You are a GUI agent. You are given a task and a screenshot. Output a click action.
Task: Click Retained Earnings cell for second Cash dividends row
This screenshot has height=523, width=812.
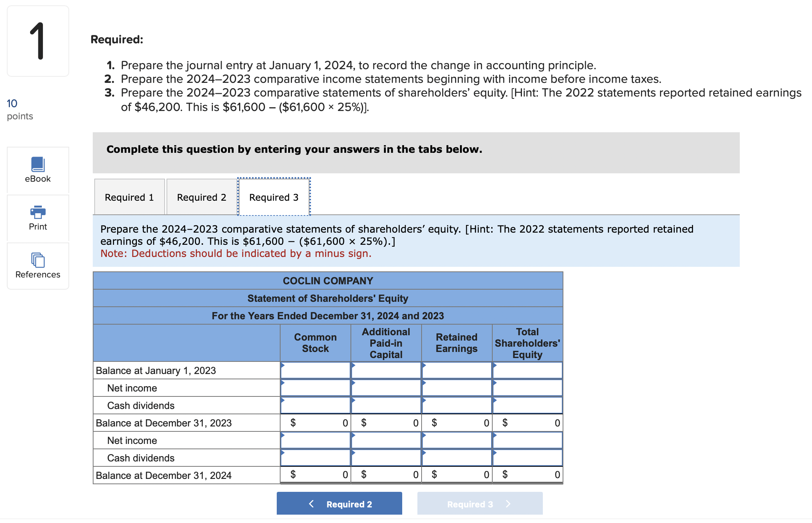pyautogui.click(x=457, y=458)
